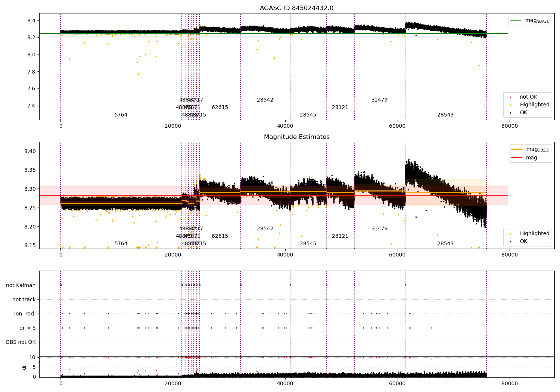Click the 28543 label in middle plot

tap(445, 244)
